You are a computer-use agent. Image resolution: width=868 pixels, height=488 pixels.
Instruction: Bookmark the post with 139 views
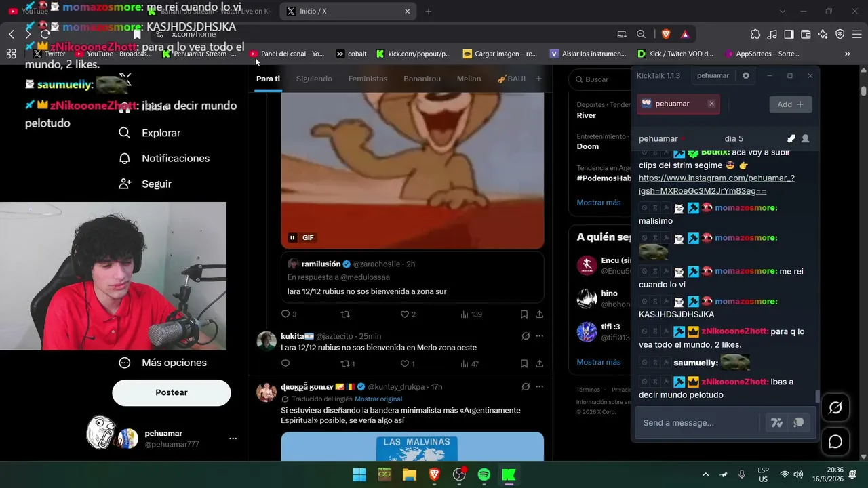tap(524, 314)
